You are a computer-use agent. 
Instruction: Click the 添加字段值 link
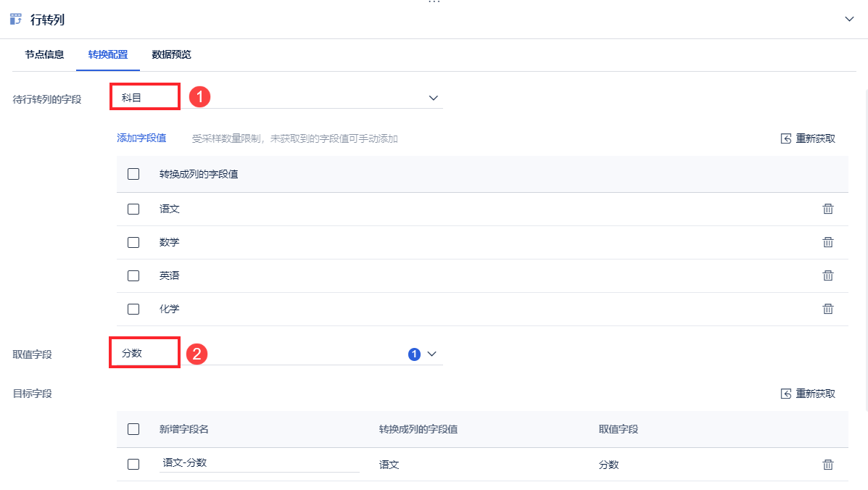pos(141,138)
